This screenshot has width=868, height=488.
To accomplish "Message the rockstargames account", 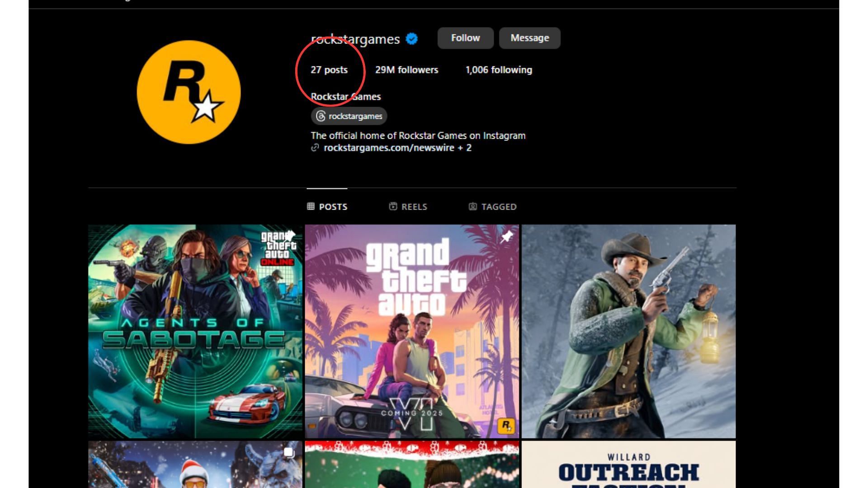I will coord(530,38).
